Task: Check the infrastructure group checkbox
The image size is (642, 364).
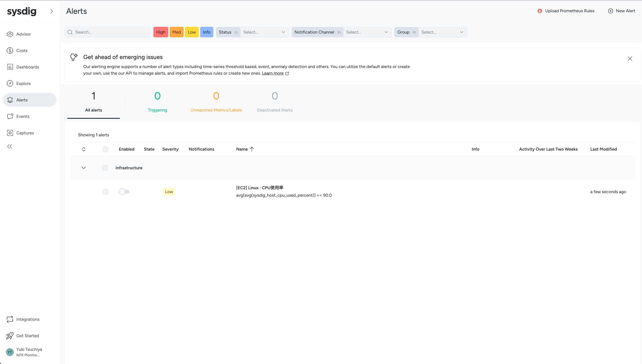Action: coord(105,168)
